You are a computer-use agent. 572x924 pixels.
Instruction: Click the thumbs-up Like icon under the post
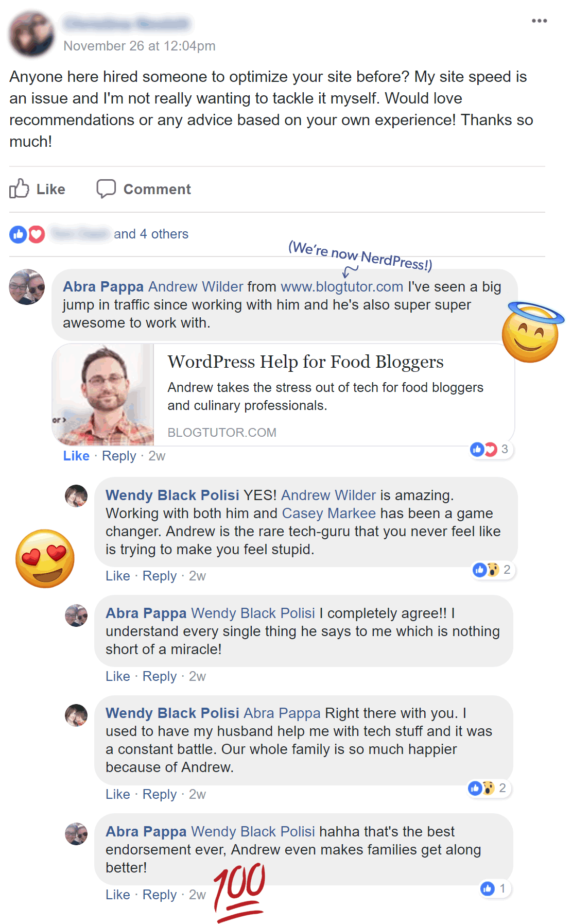coord(19,189)
